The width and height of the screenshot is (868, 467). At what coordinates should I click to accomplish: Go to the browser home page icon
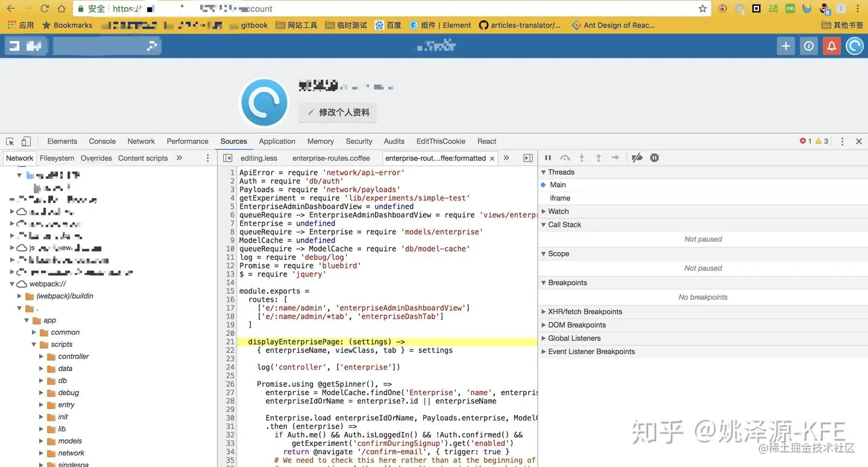point(61,9)
